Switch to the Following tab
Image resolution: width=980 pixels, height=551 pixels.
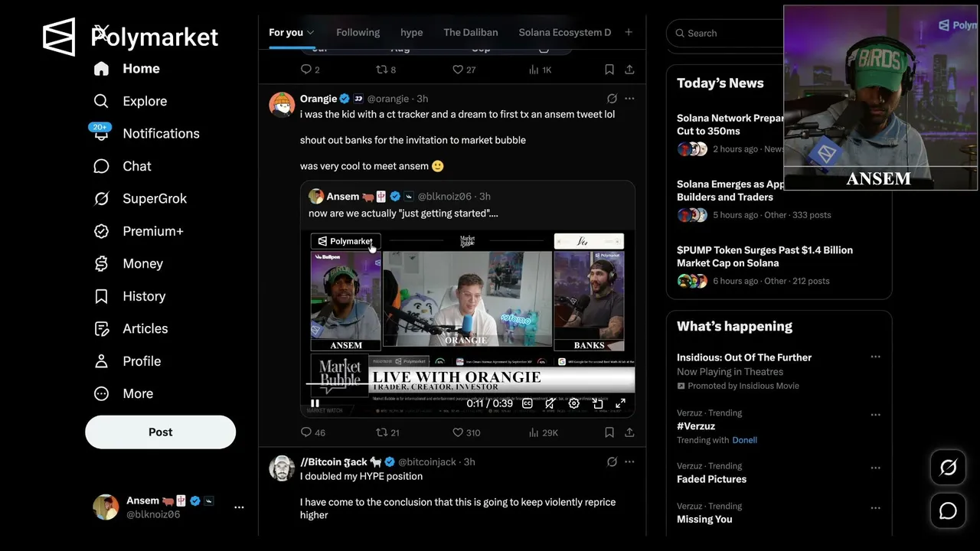[x=358, y=33]
